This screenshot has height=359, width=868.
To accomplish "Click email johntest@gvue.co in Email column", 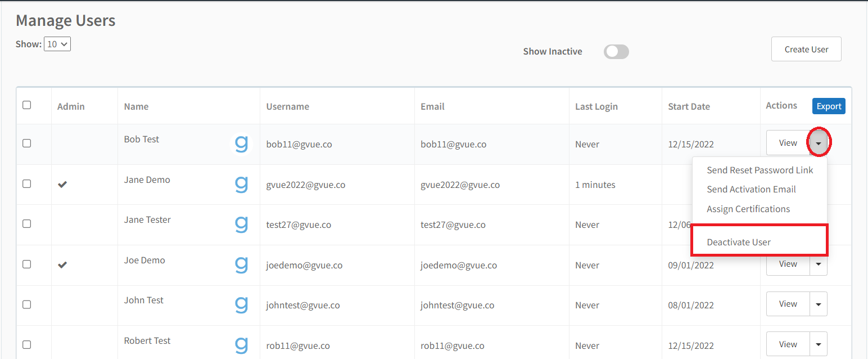I will (458, 306).
